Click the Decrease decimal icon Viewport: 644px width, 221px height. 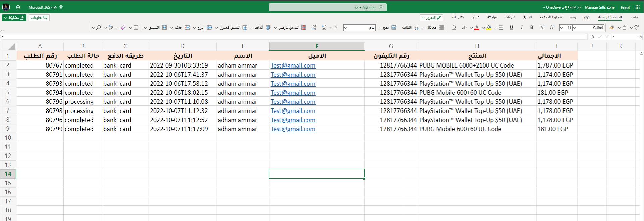click(314, 28)
